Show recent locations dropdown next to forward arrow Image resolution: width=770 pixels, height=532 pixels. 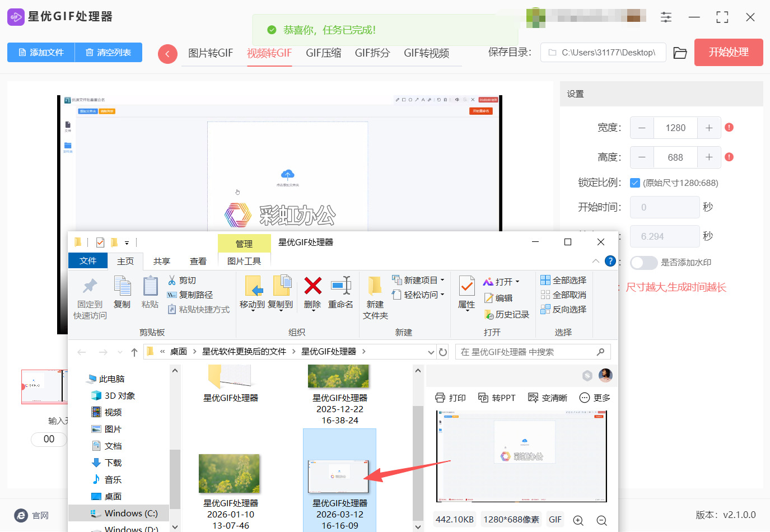(120, 352)
